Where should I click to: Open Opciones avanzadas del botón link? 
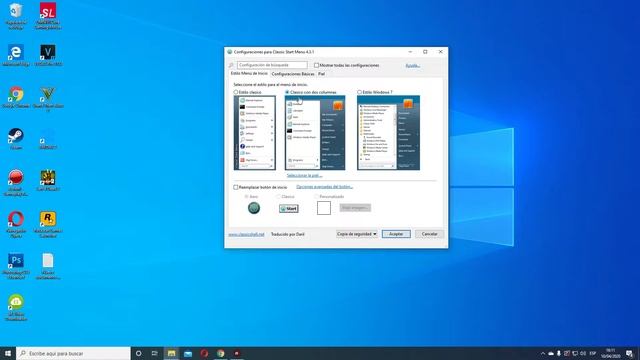[x=324, y=187]
